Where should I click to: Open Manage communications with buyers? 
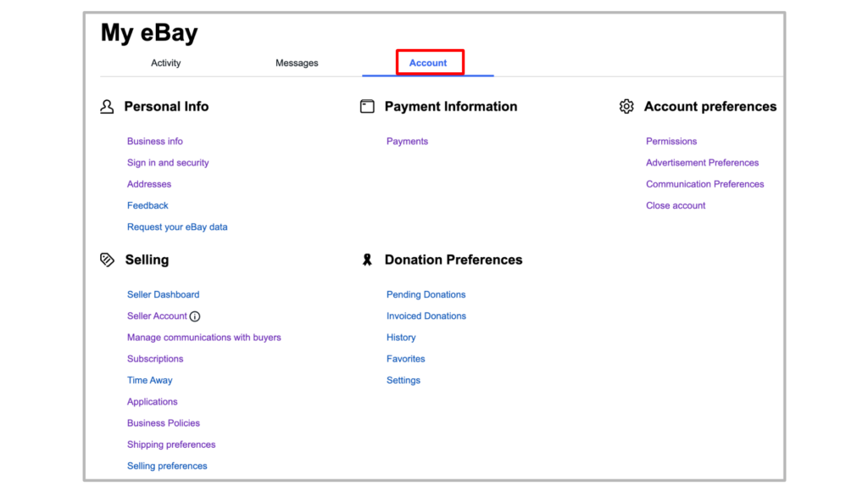(x=203, y=338)
